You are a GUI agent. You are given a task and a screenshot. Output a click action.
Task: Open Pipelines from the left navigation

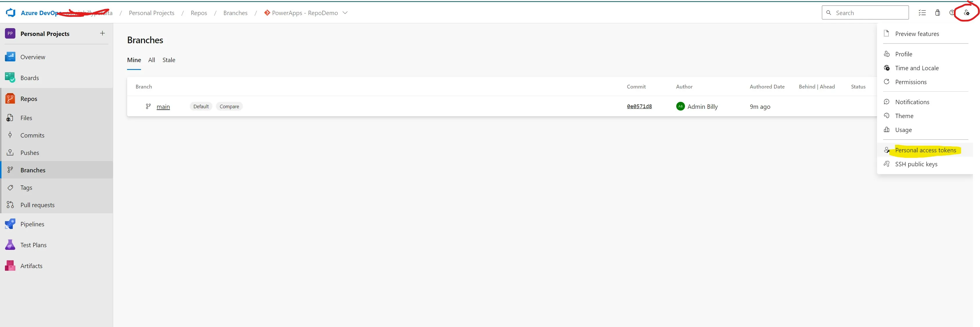[x=32, y=224]
